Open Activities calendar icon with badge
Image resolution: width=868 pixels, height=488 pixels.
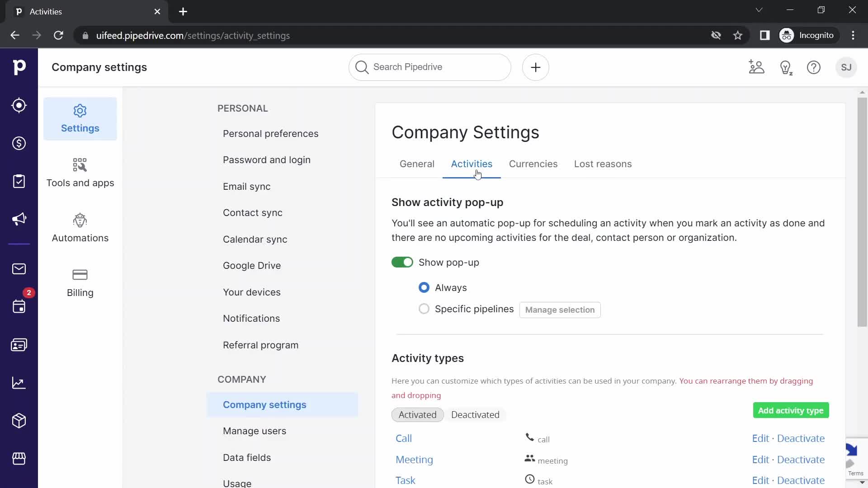(19, 306)
